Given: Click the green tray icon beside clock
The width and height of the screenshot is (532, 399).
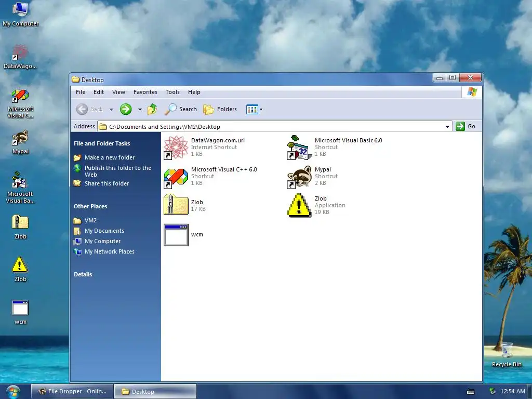Looking at the screenshot, I should (x=492, y=391).
